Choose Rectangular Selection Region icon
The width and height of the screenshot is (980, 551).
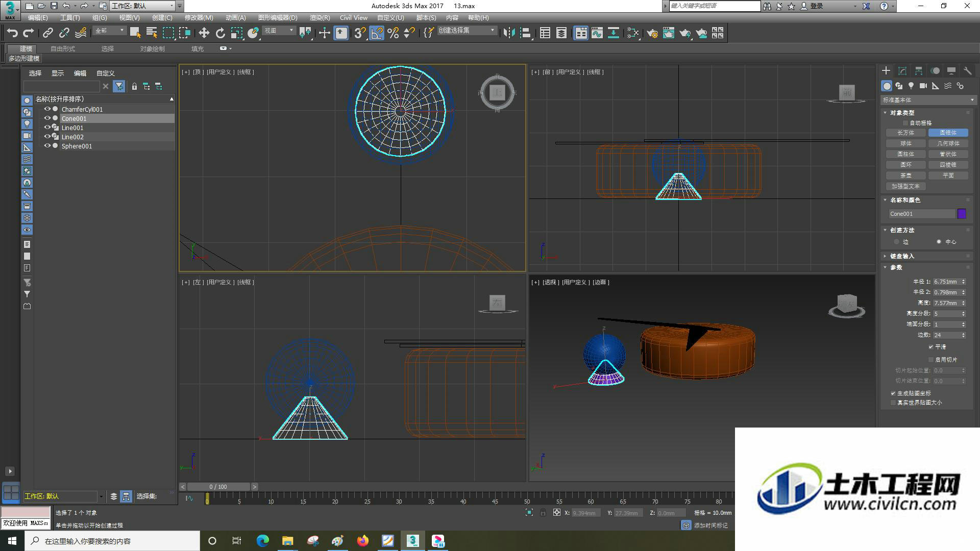tap(168, 33)
